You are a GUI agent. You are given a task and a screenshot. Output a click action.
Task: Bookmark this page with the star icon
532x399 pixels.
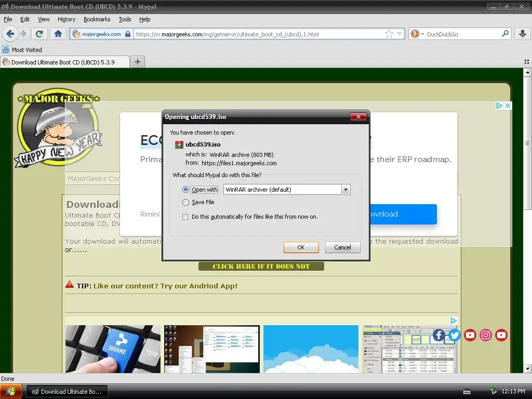click(x=389, y=34)
